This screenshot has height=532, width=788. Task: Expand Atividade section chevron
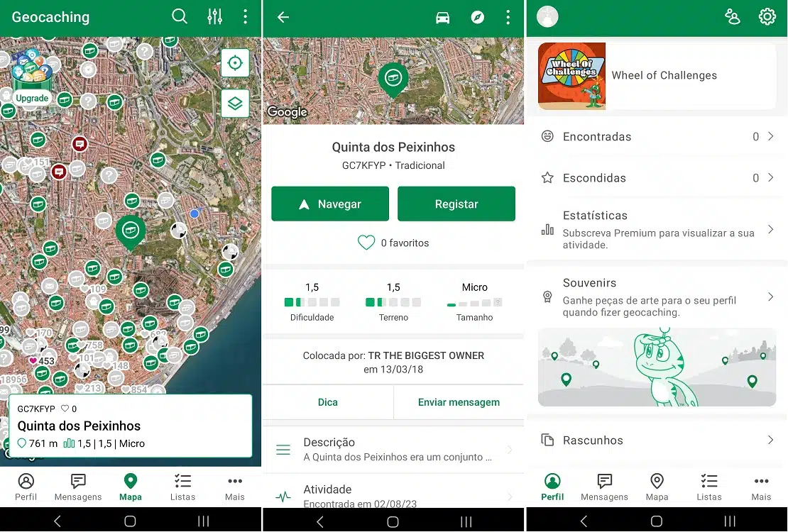510,497
